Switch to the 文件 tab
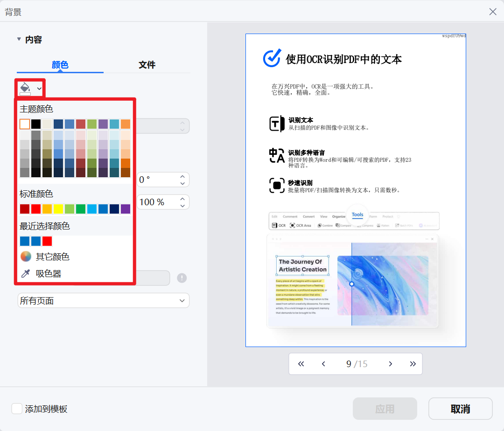 click(x=147, y=65)
